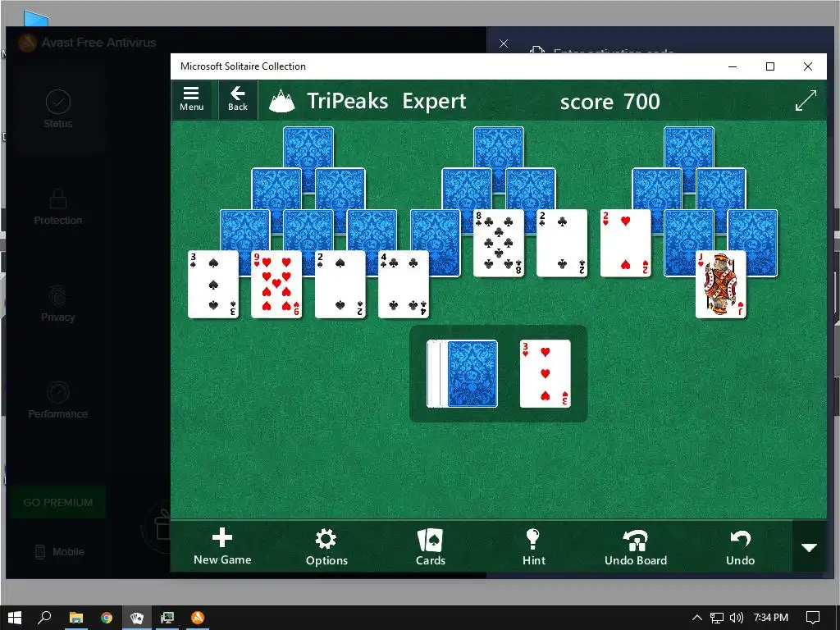Open the Cards selection button
Image resolution: width=840 pixels, height=630 pixels.
point(430,546)
